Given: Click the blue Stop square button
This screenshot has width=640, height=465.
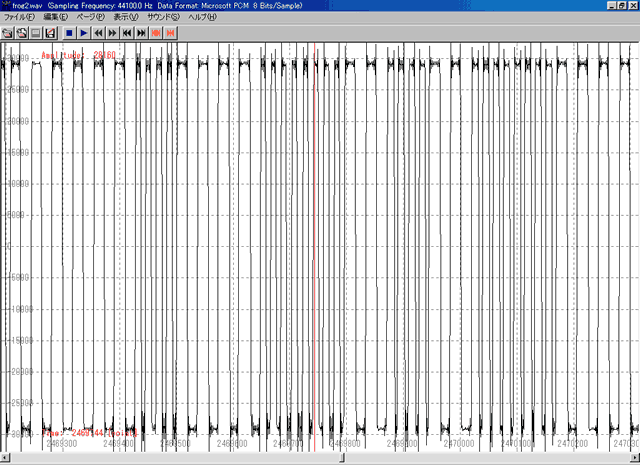Looking at the screenshot, I should coord(69,33).
